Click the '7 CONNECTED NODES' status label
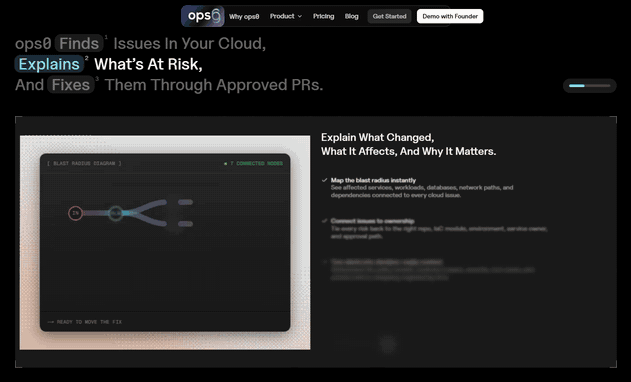Image resolution: width=631 pixels, height=382 pixels. pyautogui.click(x=254, y=163)
